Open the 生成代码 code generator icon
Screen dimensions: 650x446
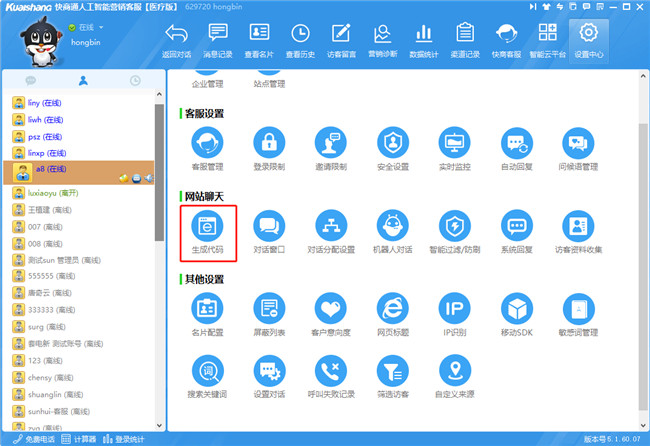[208, 225]
